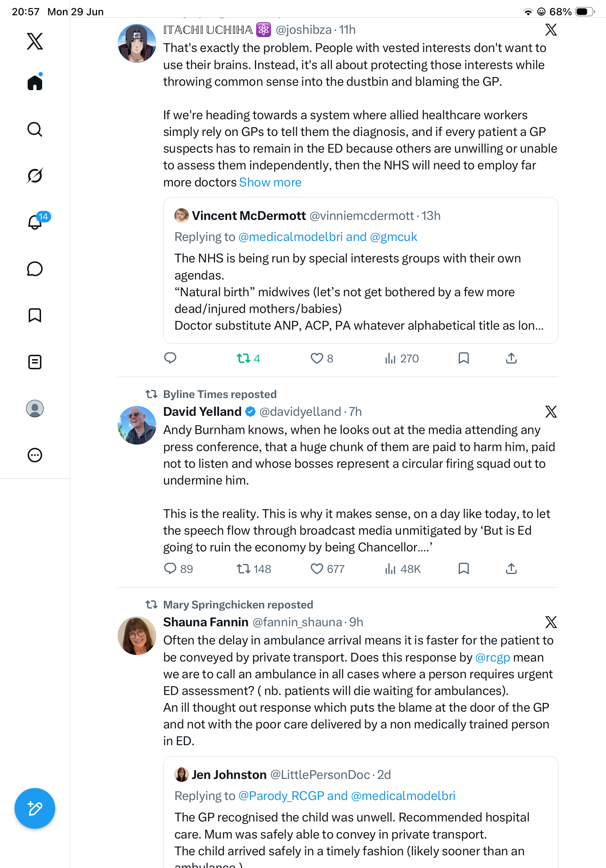Open the Profile avatar icon in sidebar

coord(35,409)
